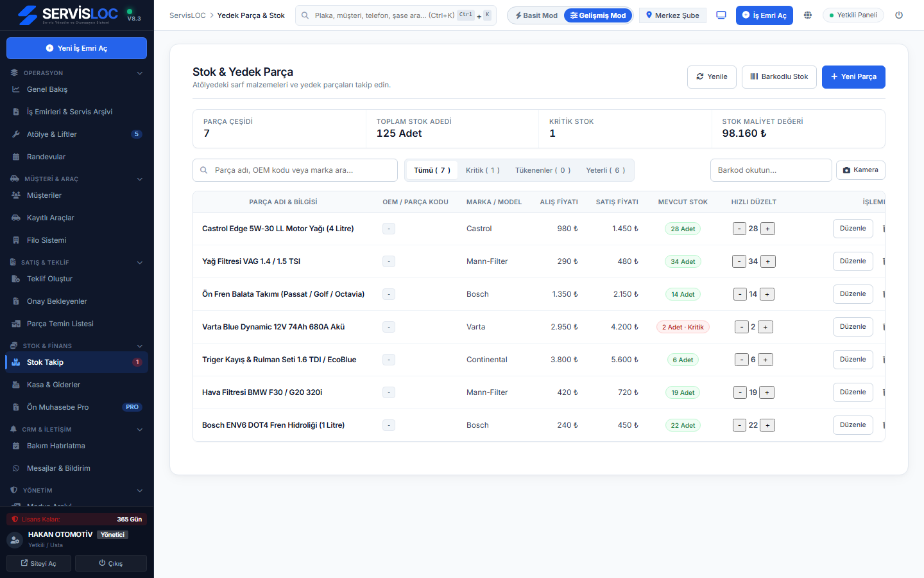This screenshot has height=578, width=924.
Task: Select the Yeterli (6) filter tab
Action: [605, 170]
